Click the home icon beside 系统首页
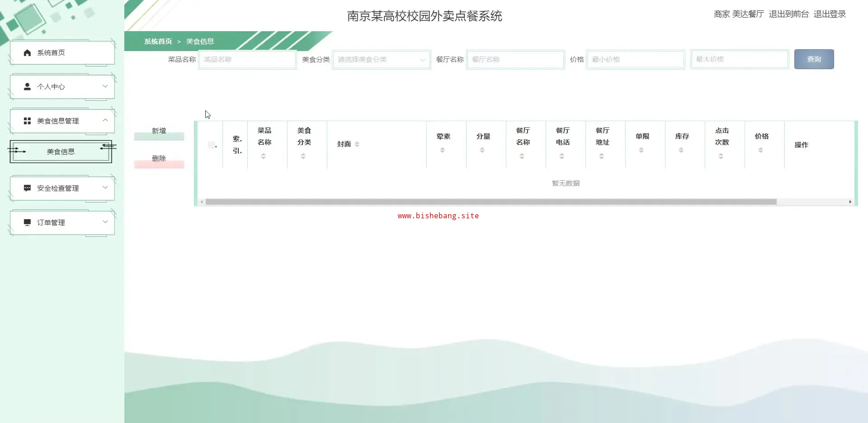 [x=27, y=53]
